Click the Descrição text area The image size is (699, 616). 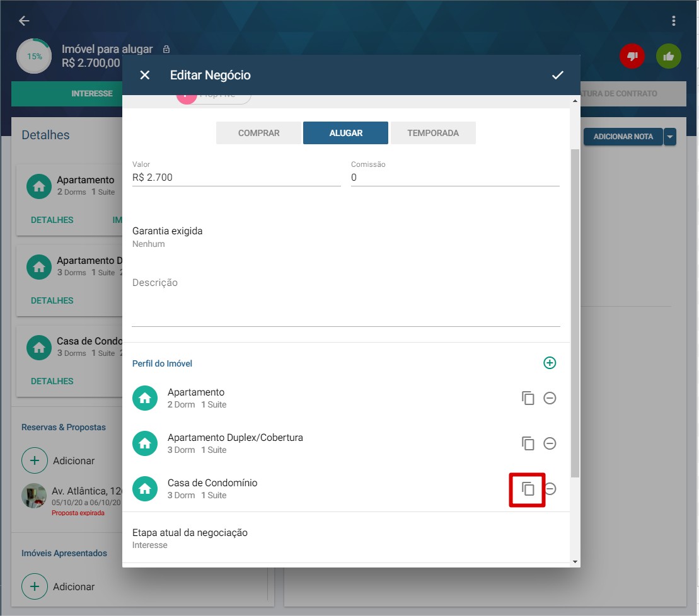click(345, 302)
